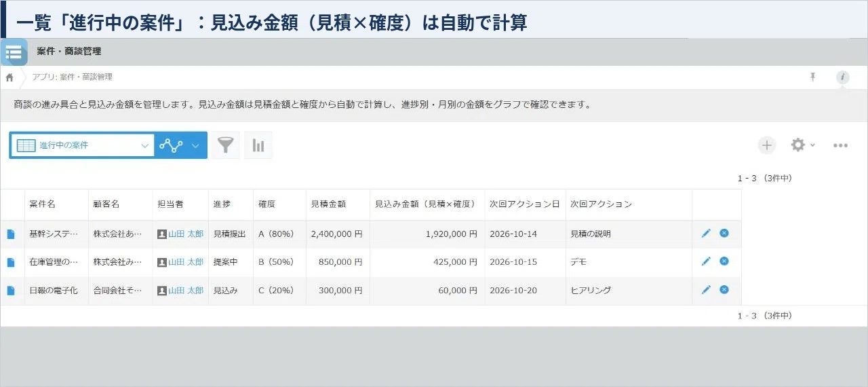Screen dimensions: 868x387
Task: Open the three-dot options menu
Action: 840,145
